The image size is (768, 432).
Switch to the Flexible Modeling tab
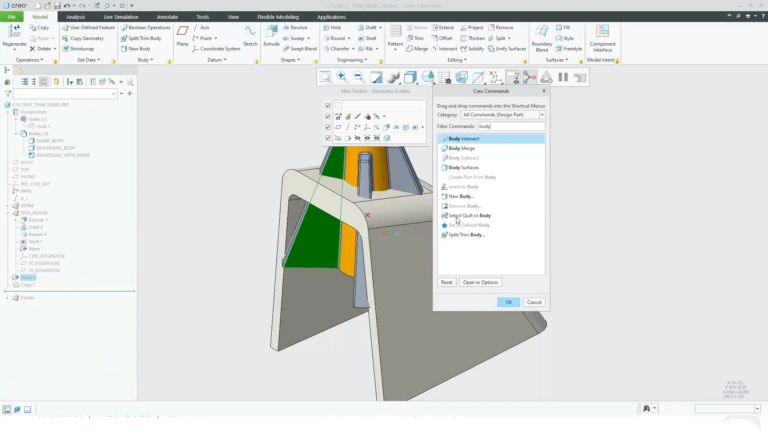point(278,17)
